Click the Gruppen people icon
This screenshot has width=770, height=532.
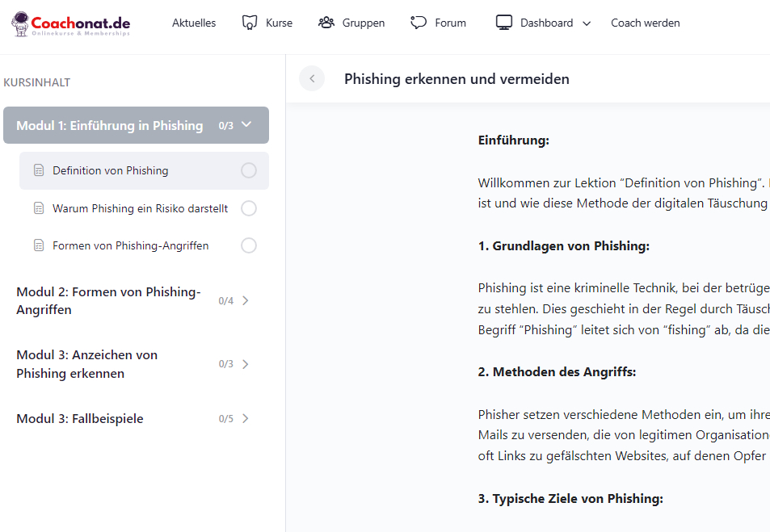pyautogui.click(x=326, y=23)
